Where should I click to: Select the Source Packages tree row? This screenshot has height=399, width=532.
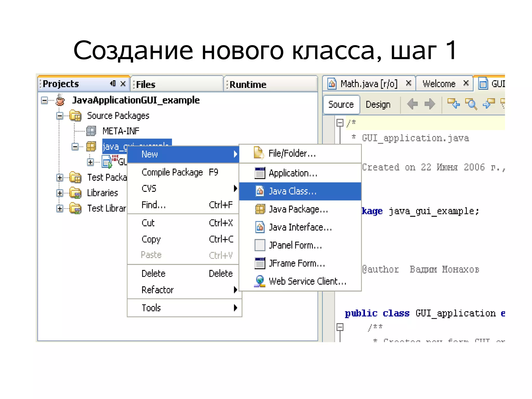coord(118,116)
